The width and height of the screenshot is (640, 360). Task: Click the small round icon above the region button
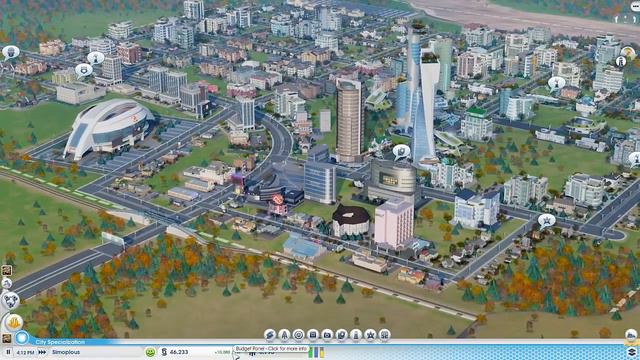[7, 283]
